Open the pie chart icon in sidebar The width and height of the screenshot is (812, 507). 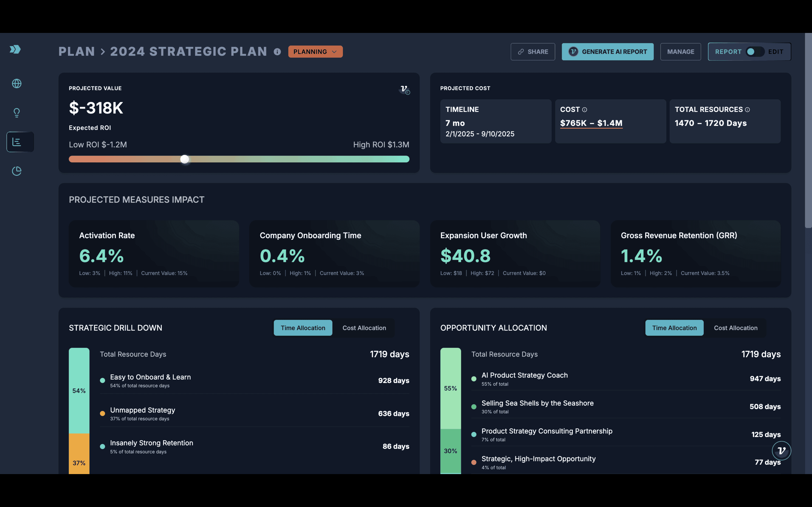click(x=16, y=171)
